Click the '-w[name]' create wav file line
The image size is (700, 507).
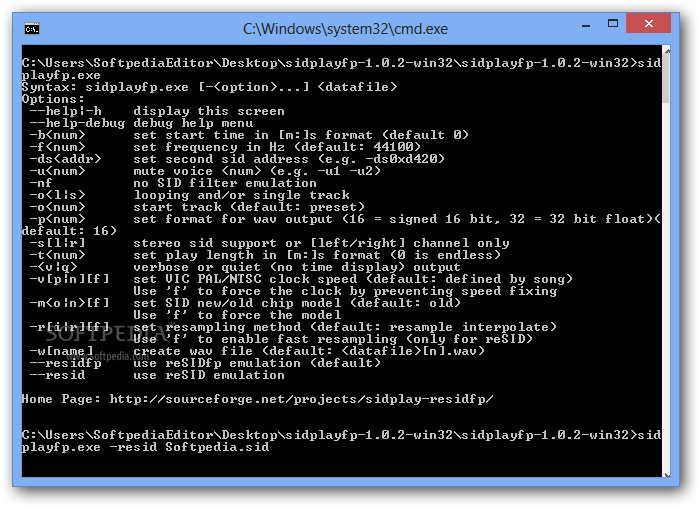[257, 351]
